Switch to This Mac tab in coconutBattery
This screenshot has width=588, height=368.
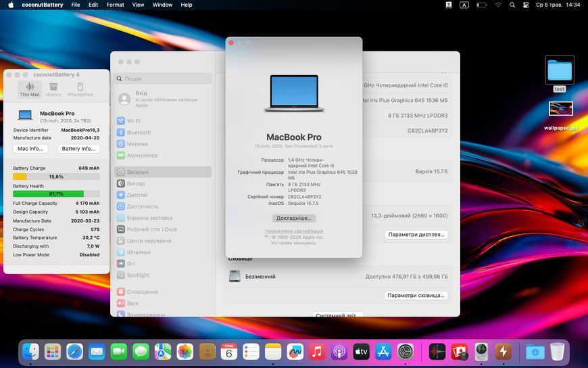coord(30,90)
